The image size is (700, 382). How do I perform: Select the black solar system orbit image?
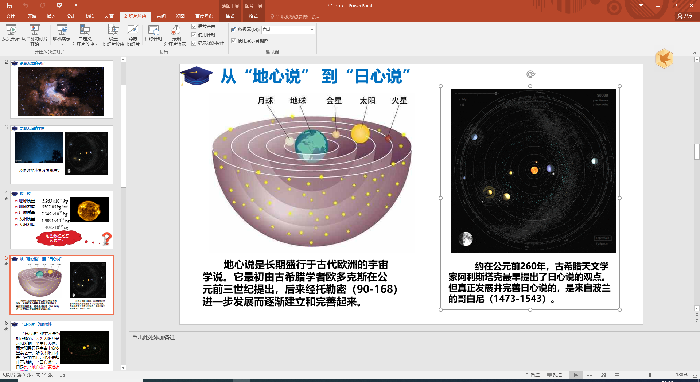pos(533,170)
